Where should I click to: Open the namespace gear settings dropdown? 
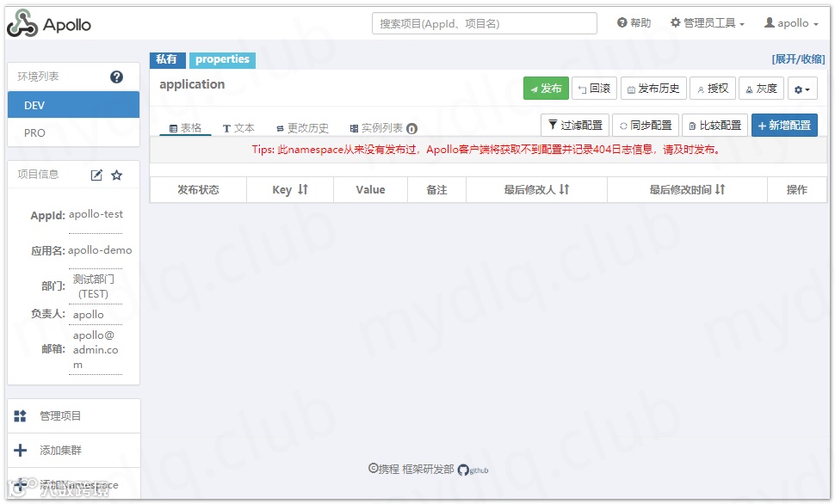pyautogui.click(x=802, y=89)
